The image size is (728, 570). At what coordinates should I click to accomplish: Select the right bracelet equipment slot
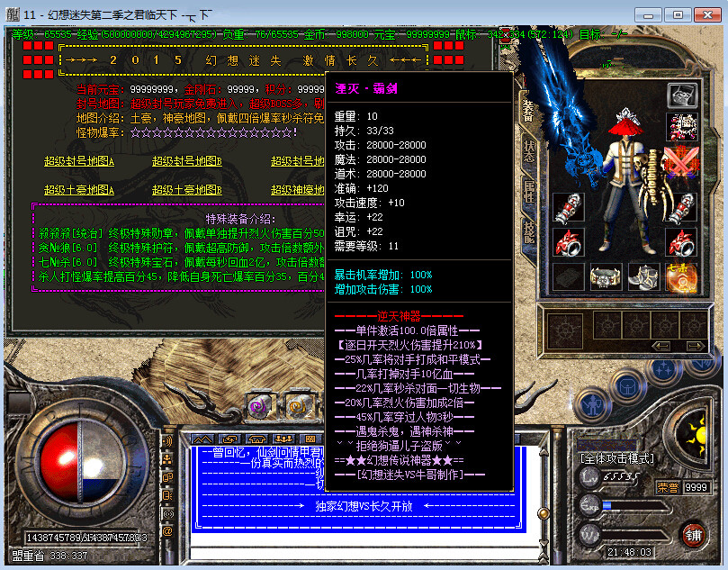[x=681, y=207]
